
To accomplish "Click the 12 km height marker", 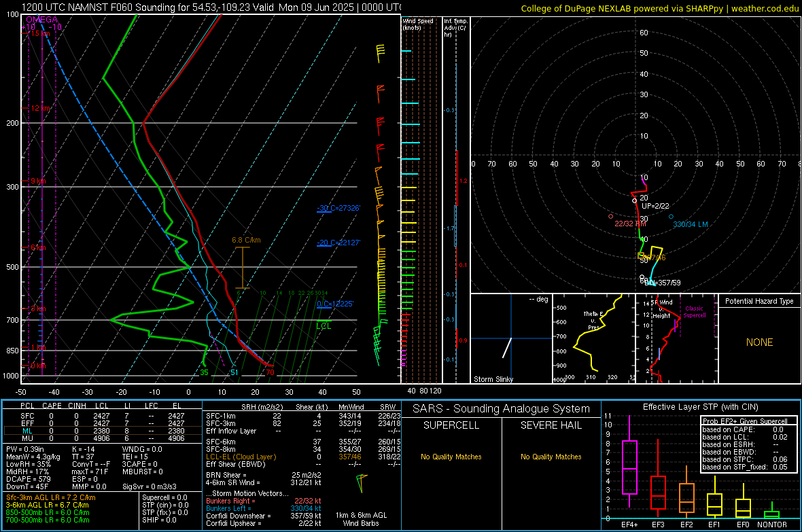I will 40,109.
